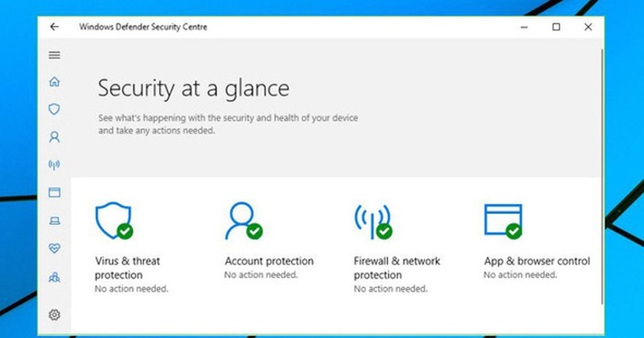Click Account protection text link
Screen dimensions: 644x338
tap(269, 261)
